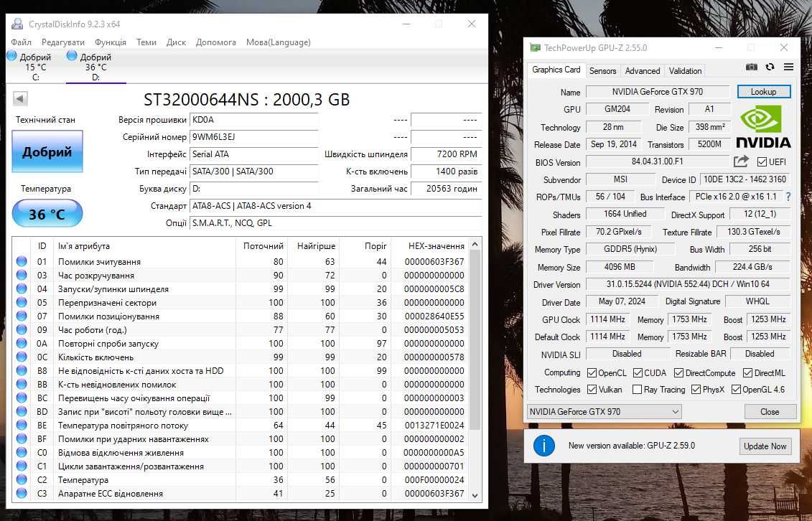Select the Помилки зчитування attribute row text
Screen dimensions: 812x521
[99, 262]
